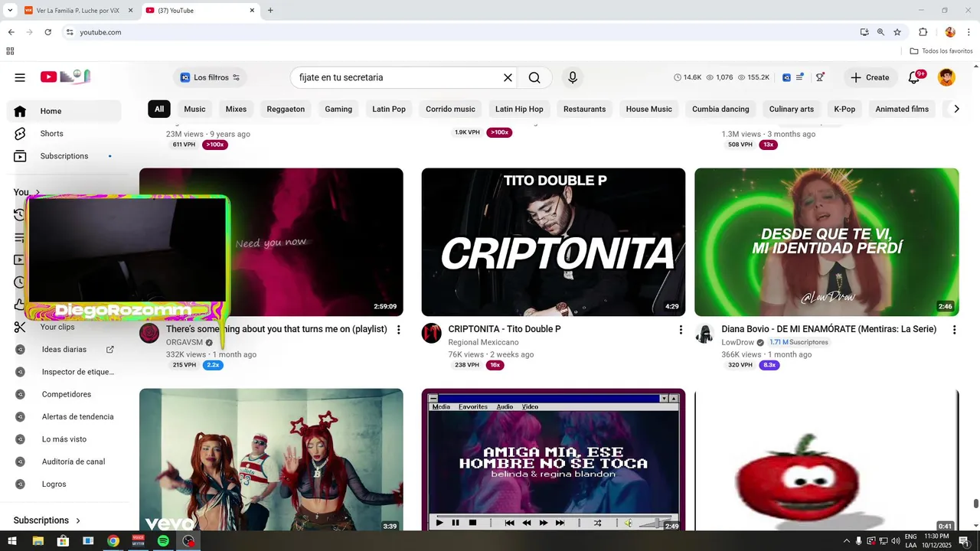
Task: Open the Chrome extensions puzzle icon
Action: (923, 32)
